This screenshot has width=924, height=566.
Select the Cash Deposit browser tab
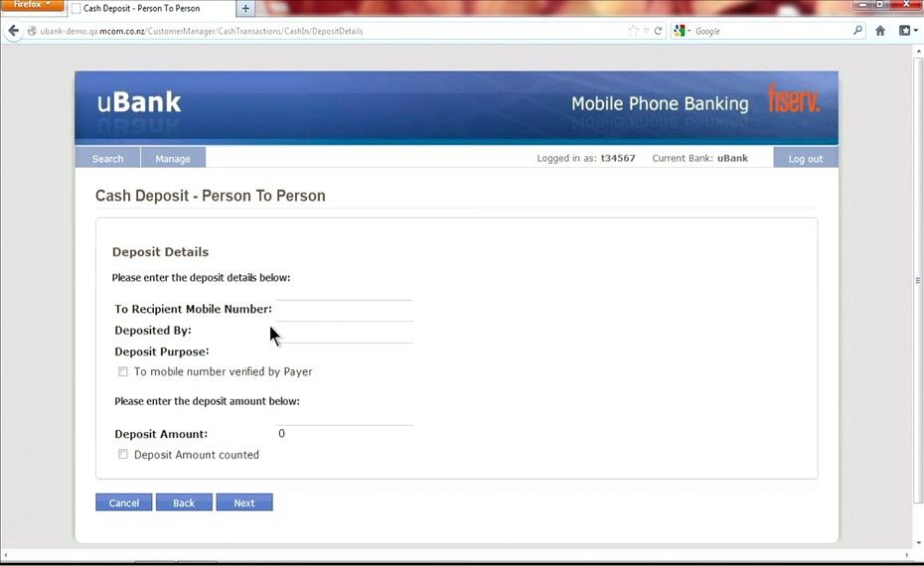coord(150,8)
